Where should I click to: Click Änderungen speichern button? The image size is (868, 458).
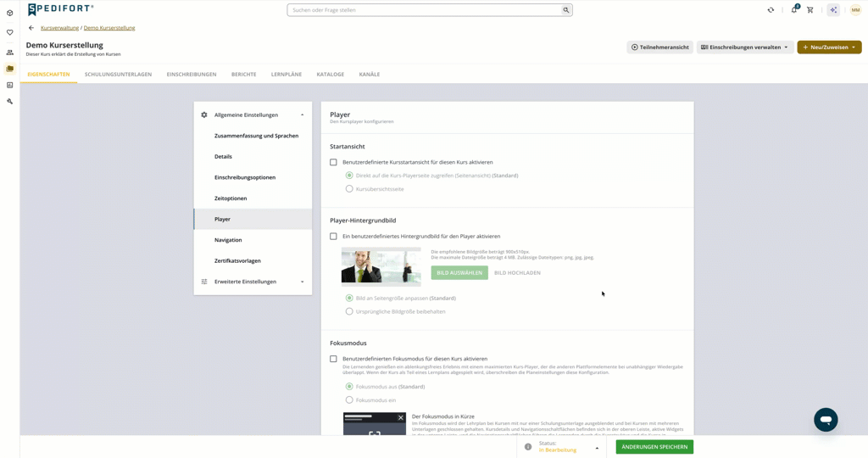(x=654, y=447)
